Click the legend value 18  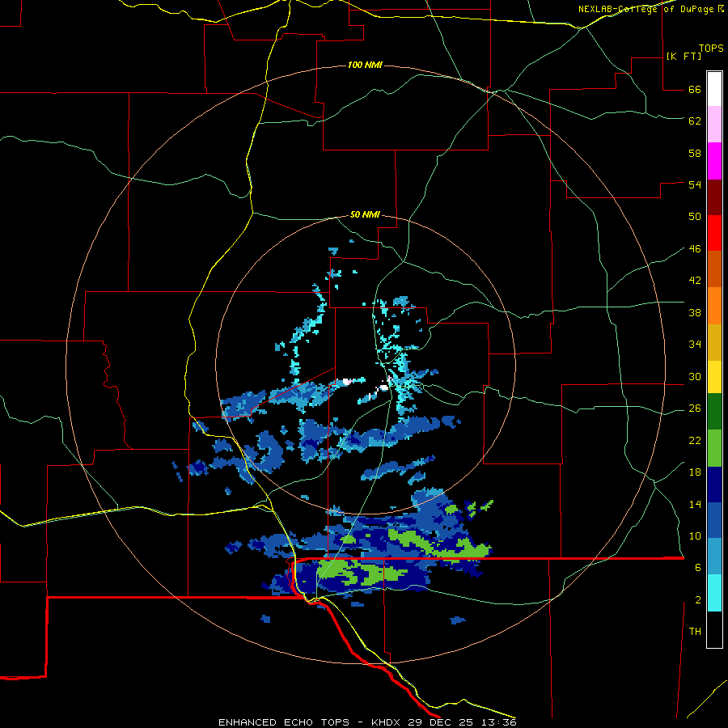click(695, 472)
